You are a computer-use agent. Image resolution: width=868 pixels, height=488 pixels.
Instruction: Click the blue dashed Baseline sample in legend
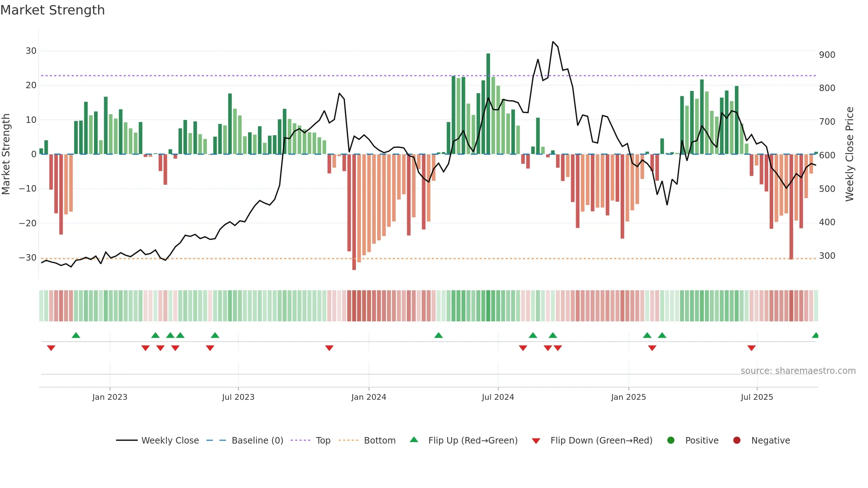coord(216,440)
